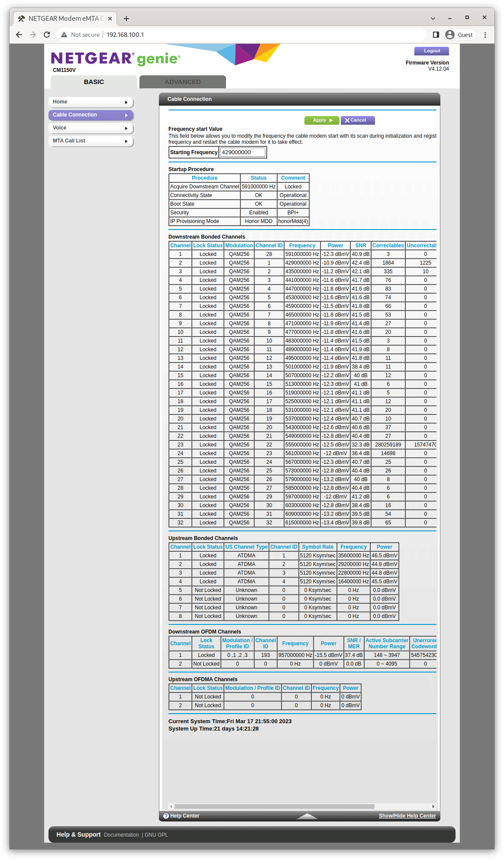Click the arrow beside Home
This screenshot has height=860, width=504.
126,102
